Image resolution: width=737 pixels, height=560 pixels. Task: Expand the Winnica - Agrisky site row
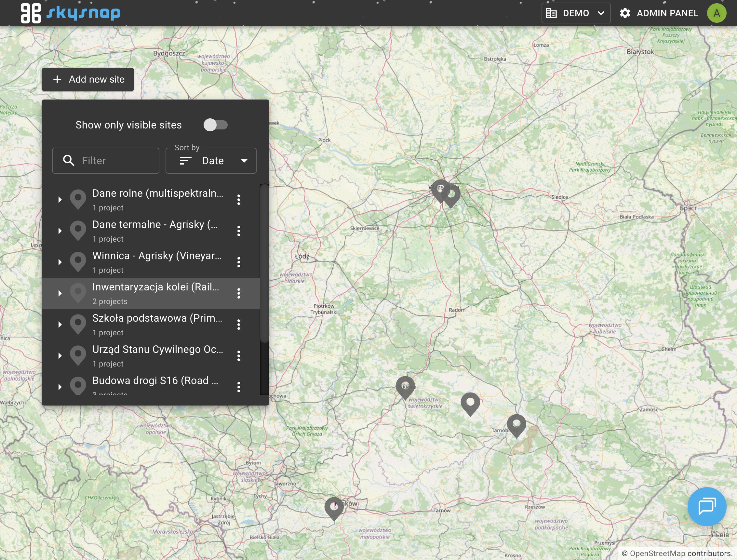60,262
